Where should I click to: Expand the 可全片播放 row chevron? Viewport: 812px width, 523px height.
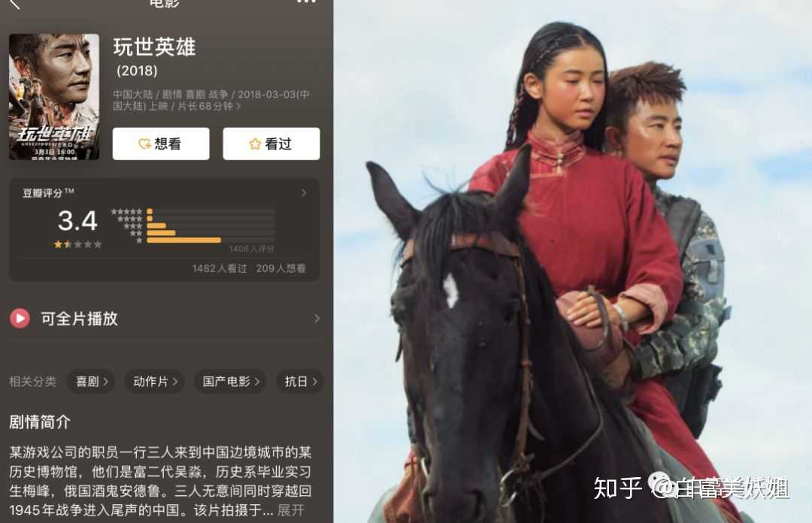317,319
